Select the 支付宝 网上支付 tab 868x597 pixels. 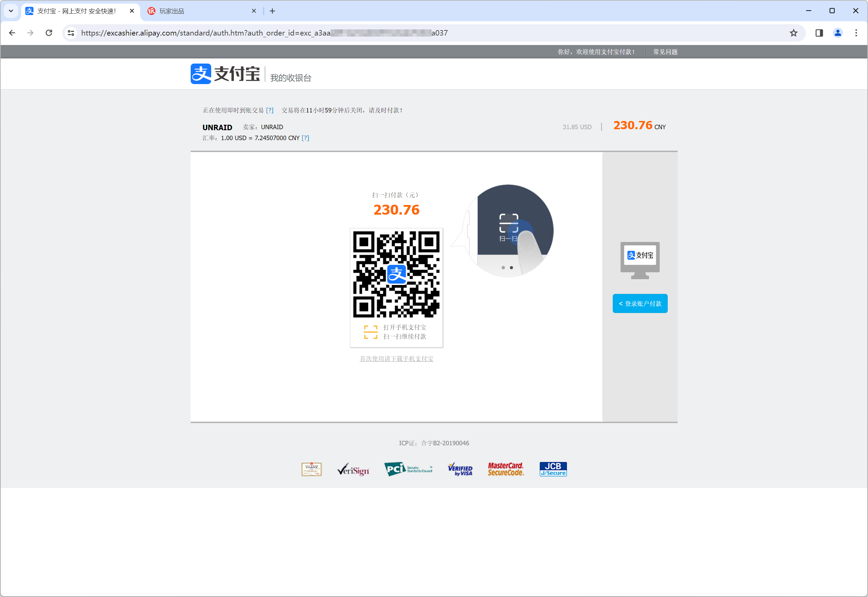tap(80, 11)
